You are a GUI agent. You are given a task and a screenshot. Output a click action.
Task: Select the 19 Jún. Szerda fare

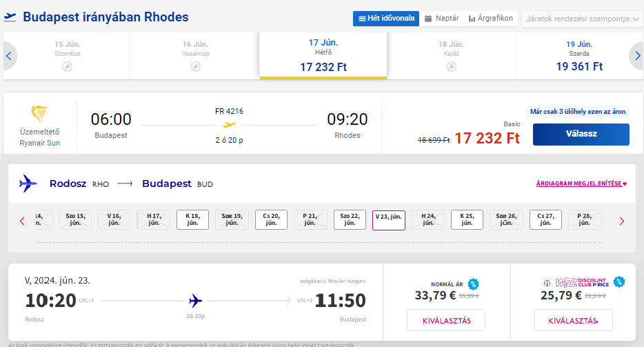click(579, 56)
